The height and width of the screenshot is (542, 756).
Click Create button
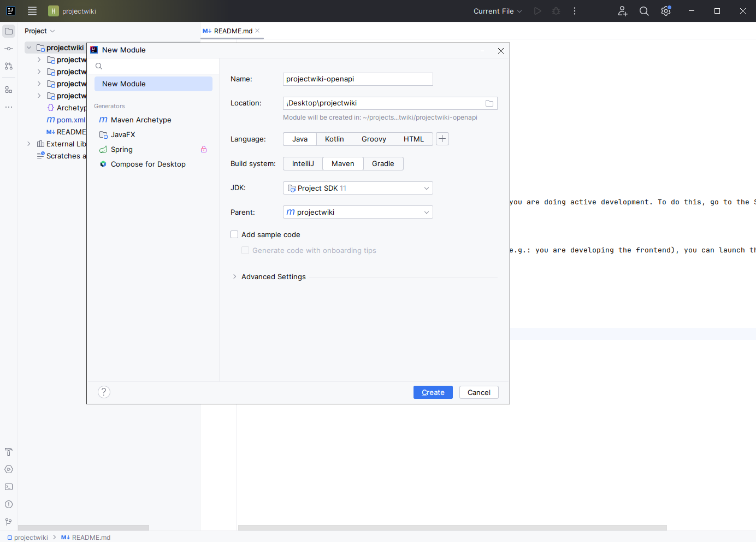coord(433,392)
